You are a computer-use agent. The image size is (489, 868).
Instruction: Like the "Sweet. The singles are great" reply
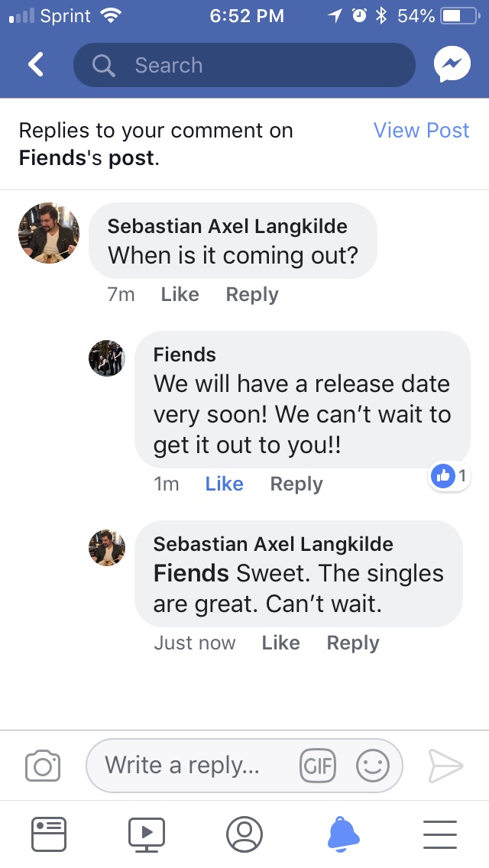[280, 643]
